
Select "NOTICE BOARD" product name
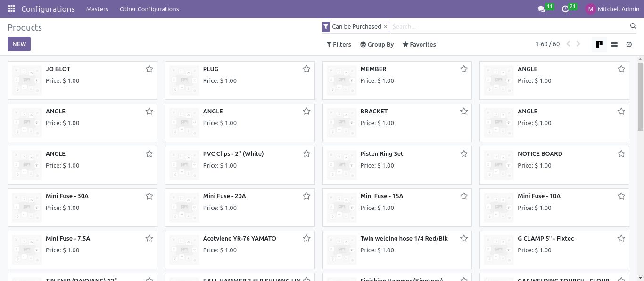tap(540, 154)
